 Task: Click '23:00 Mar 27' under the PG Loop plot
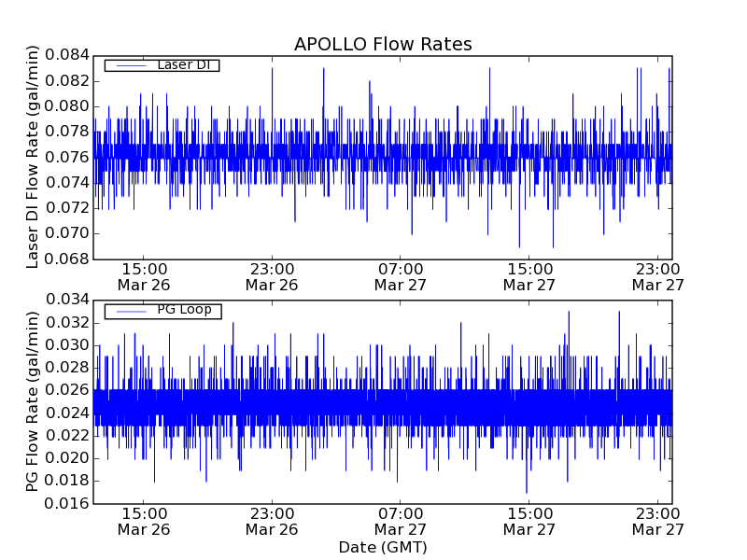[x=658, y=522]
